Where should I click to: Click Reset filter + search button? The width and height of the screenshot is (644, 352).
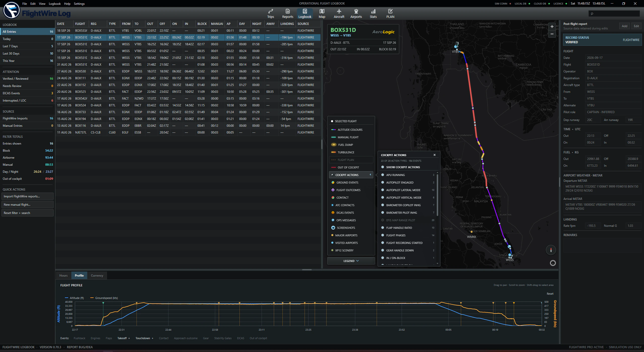point(27,213)
